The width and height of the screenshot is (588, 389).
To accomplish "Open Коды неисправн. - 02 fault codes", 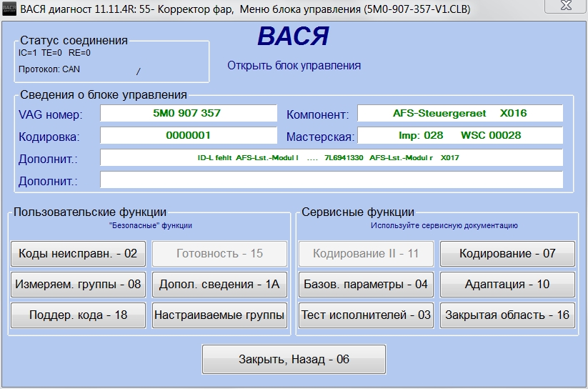I will (x=78, y=254).
